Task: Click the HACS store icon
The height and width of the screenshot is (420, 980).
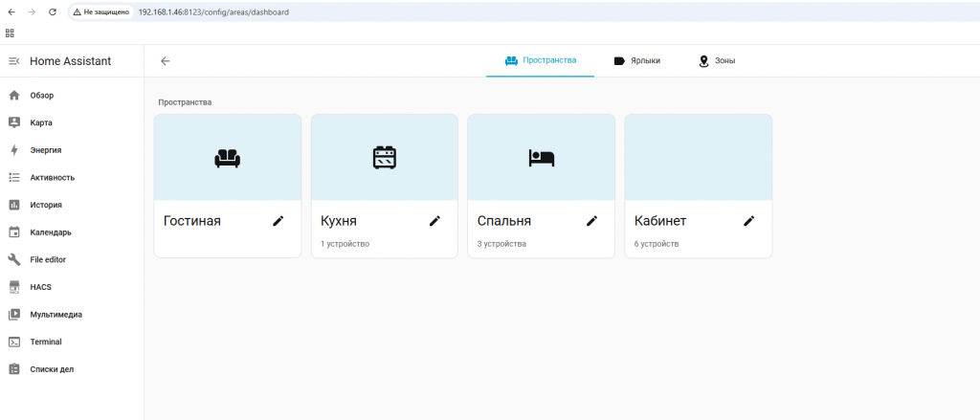Action: (13, 287)
